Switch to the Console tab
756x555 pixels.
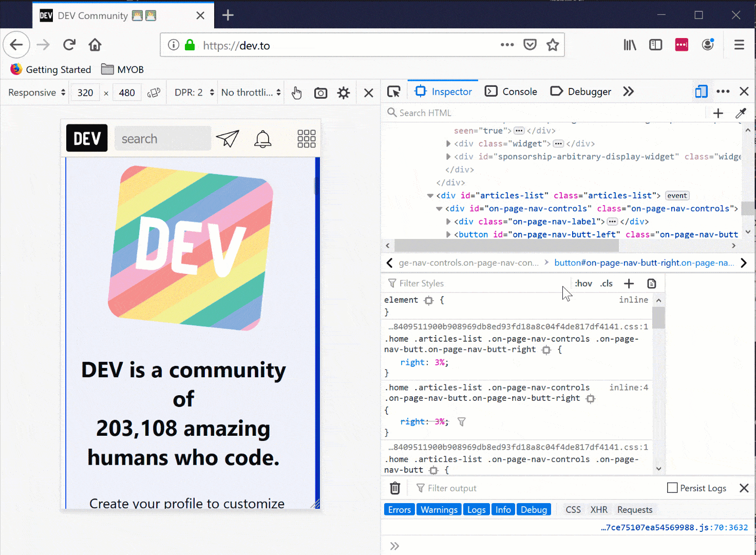(x=511, y=91)
